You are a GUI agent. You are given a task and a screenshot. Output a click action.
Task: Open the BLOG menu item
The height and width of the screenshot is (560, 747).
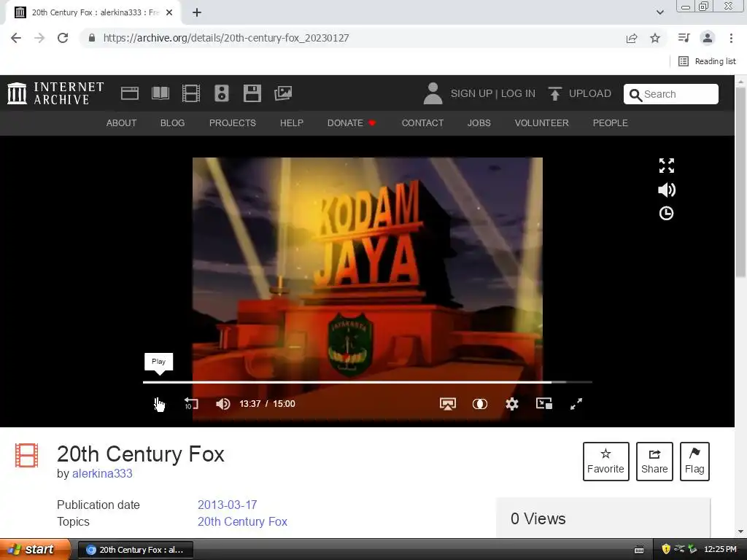click(x=172, y=122)
